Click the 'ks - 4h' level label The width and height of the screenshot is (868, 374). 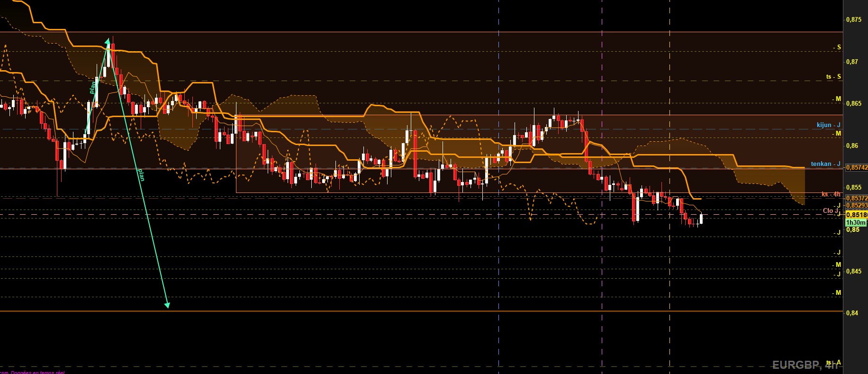831,194
